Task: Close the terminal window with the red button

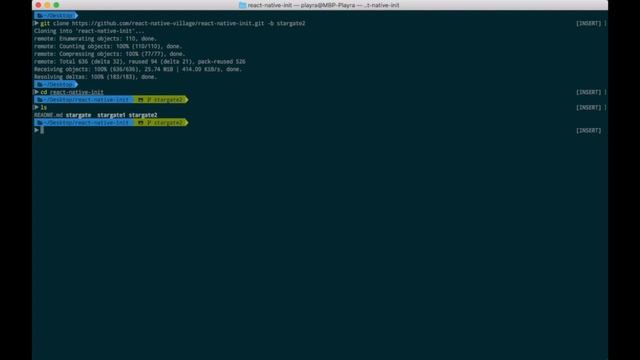Action: click(x=38, y=5)
